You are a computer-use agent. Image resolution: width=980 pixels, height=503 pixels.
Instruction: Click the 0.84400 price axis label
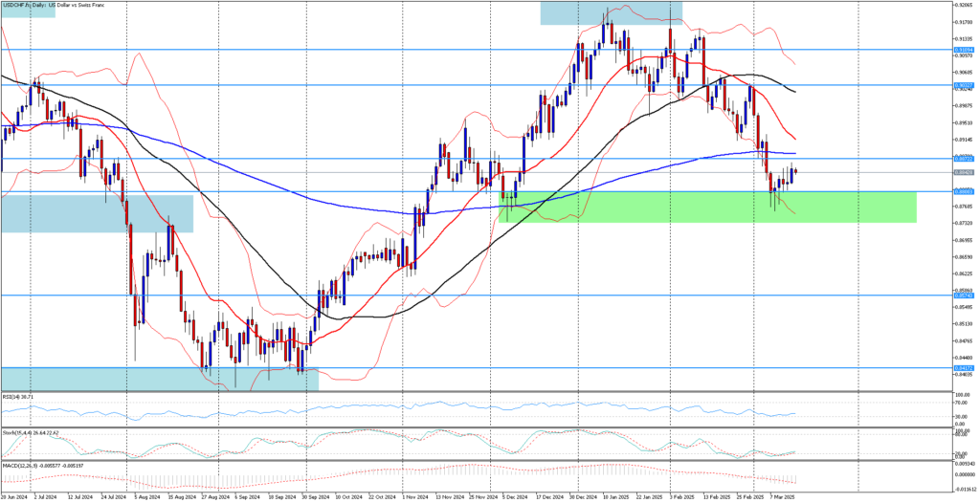[x=963, y=358]
